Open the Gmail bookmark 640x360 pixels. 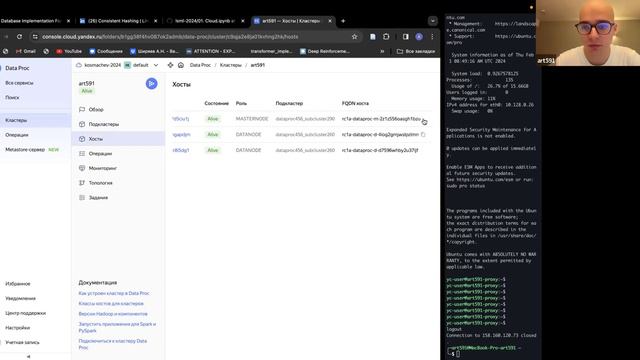click(26, 51)
